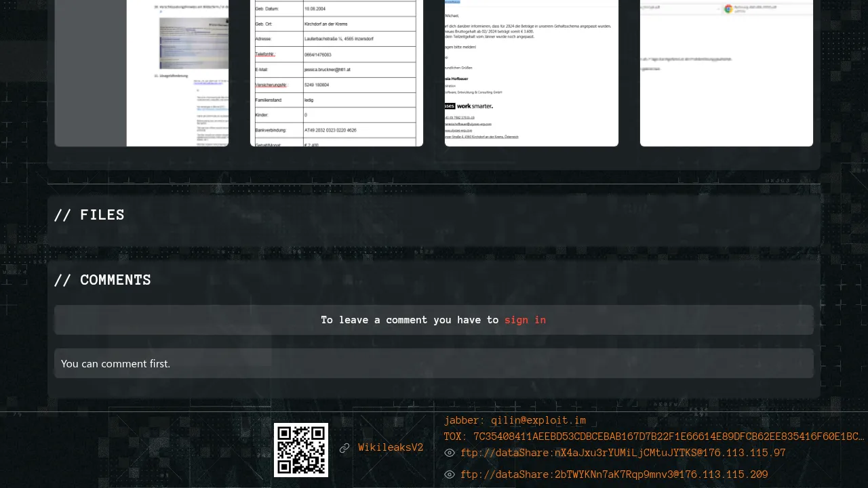Image resolution: width=868 pixels, height=488 pixels.
Task: Open the WikileaksV2 link
Action: [x=391, y=447]
